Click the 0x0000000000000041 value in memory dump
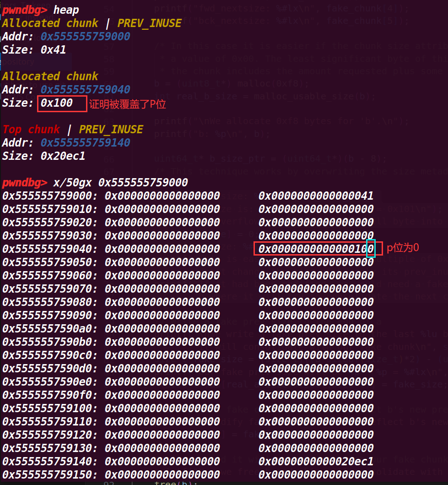The image size is (448, 485). (316, 196)
